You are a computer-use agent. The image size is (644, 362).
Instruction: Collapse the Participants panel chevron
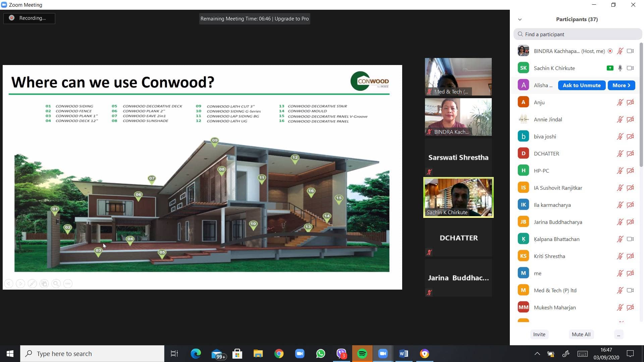520,19
